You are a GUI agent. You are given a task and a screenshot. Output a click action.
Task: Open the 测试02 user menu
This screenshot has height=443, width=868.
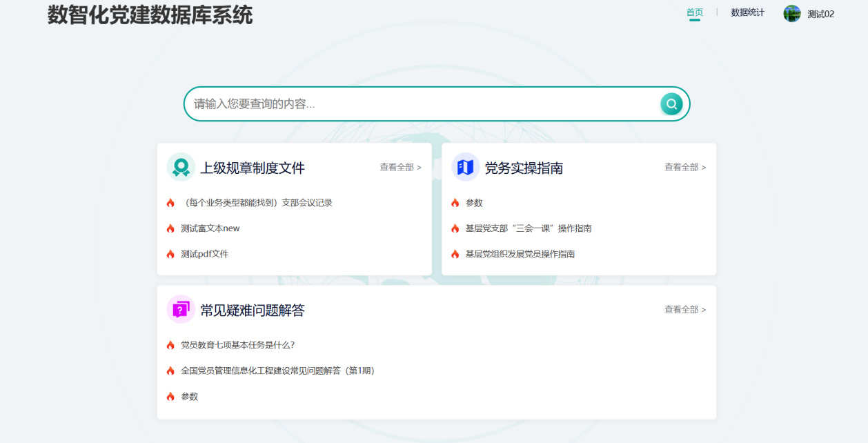pyautogui.click(x=820, y=14)
